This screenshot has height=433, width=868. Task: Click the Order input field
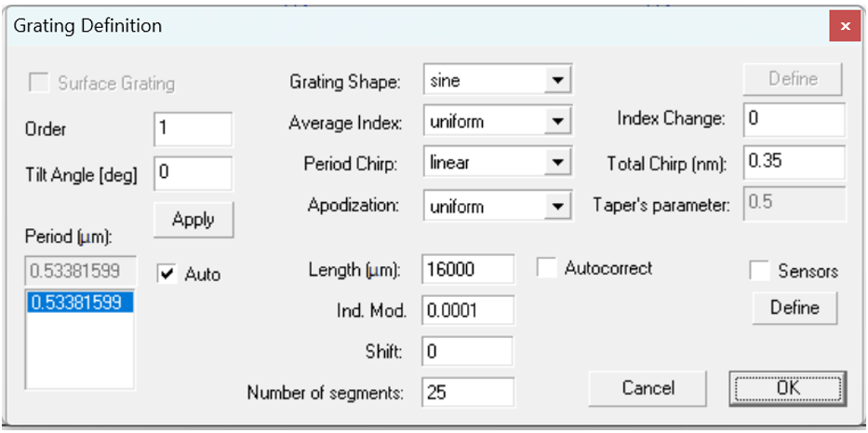tap(193, 129)
